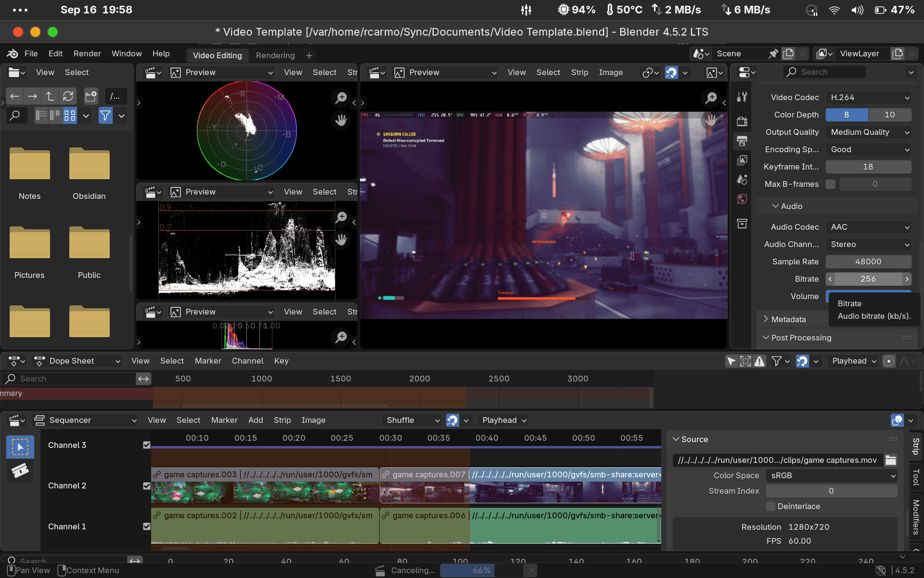Toggle snapping in main preview header
Screen dimensions: 924x578
point(671,72)
